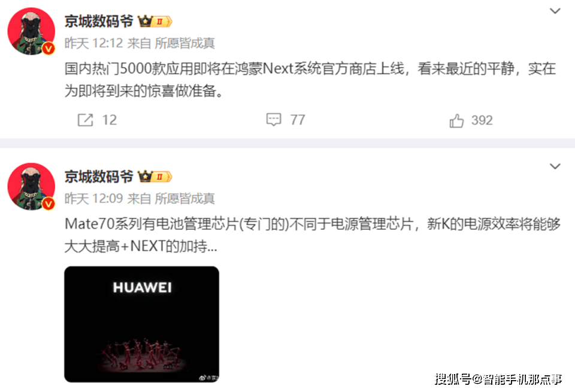Expand the chevron menu of the first post

point(555,11)
